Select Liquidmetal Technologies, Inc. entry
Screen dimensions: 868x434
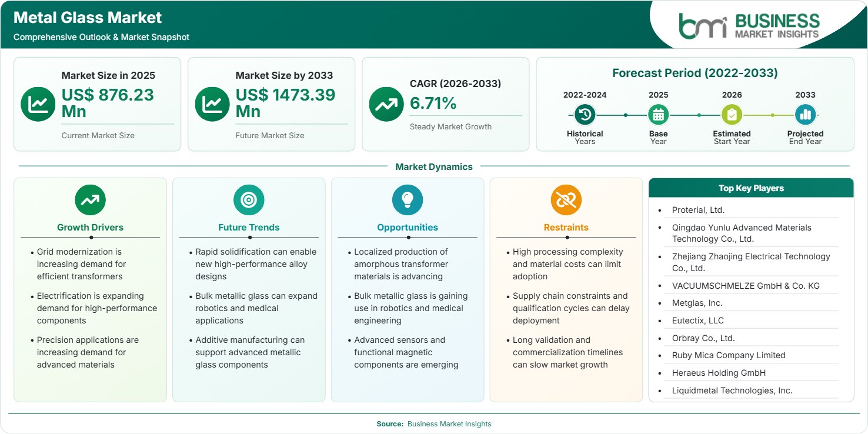(x=732, y=390)
